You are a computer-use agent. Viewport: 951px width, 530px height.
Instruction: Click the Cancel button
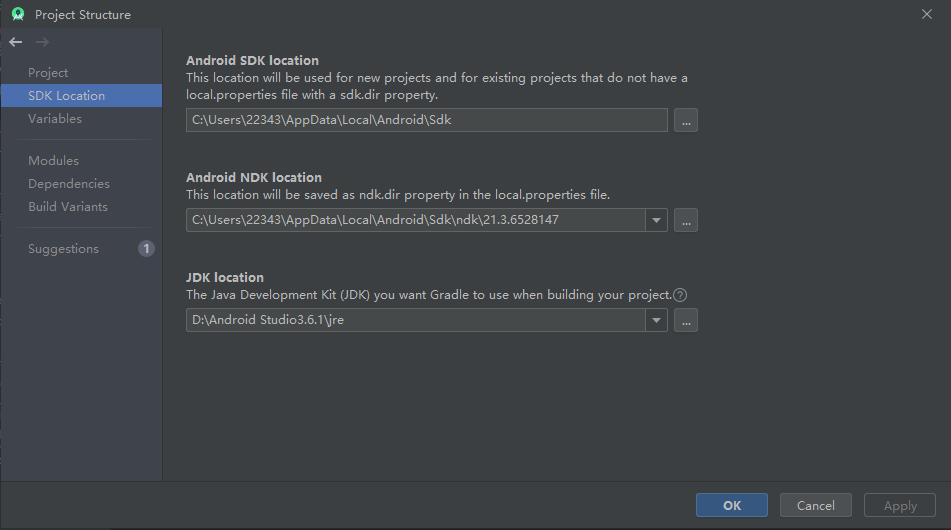tap(816, 505)
